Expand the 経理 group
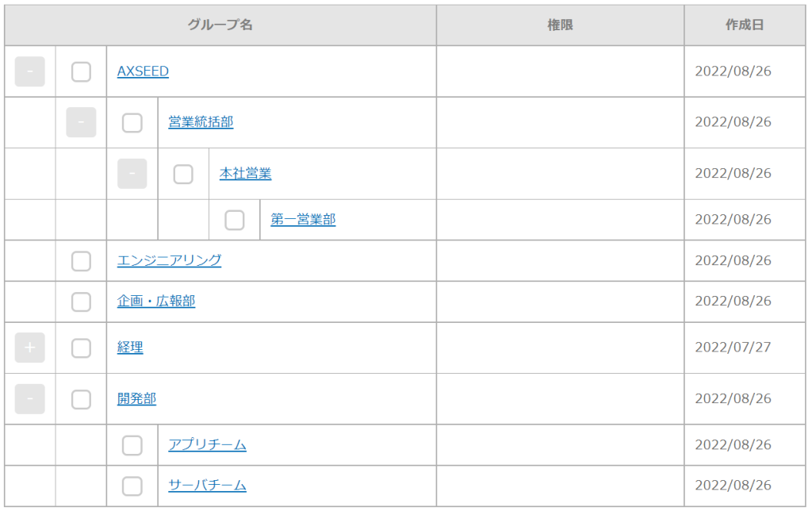Screen dimensions: 812x511 coord(30,348)
